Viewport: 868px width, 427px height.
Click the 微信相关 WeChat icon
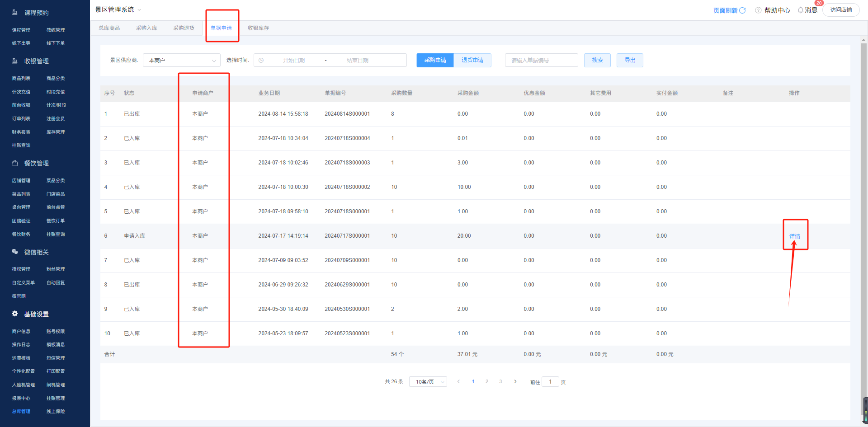[x=15, y=252]
